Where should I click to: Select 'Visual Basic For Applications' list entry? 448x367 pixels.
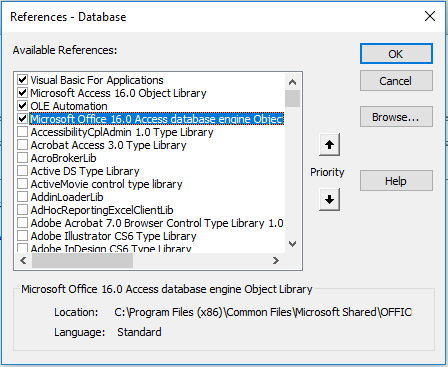97,80
